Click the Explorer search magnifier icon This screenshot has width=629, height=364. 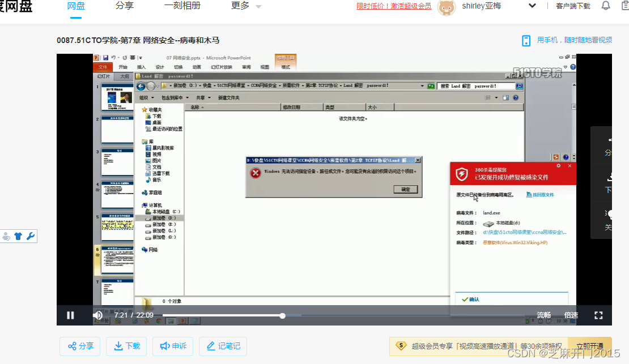click(519, 86)
